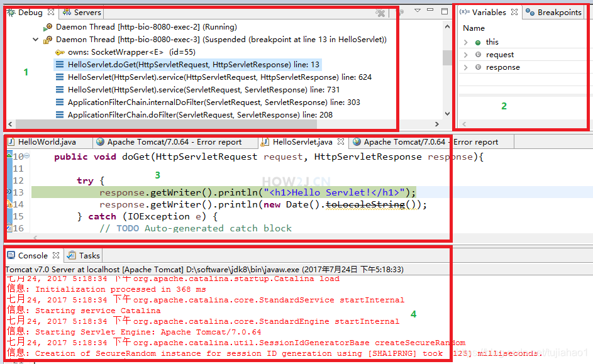Close the HelloServlet.java editor tab
The height and width of the screenshot is (364, 593).
pyautogui.click(x=341, y=141)
